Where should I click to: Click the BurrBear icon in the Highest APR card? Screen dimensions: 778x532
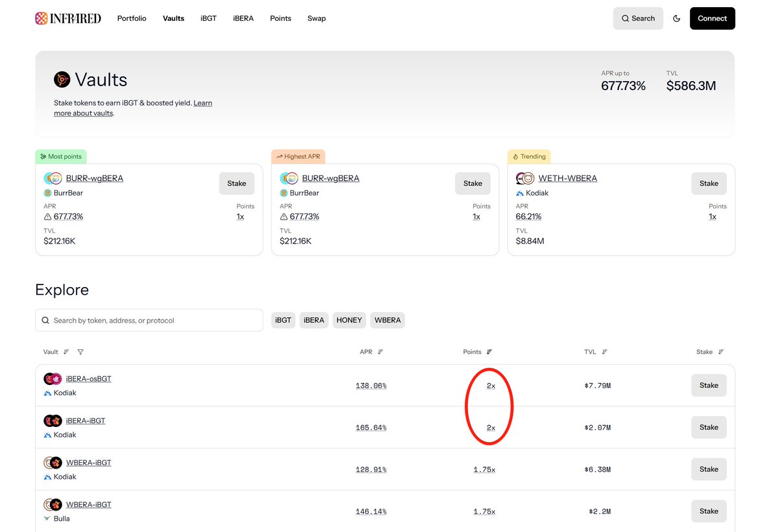click(284, 193)
